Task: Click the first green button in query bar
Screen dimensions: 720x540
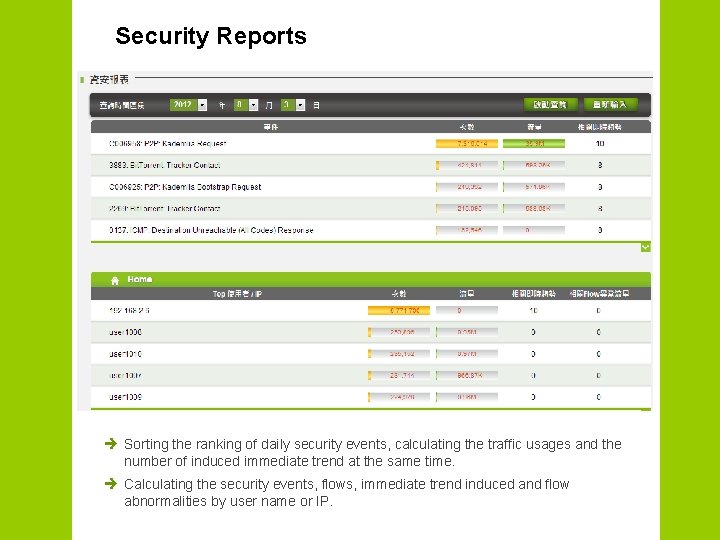Action: coord(550,105)
